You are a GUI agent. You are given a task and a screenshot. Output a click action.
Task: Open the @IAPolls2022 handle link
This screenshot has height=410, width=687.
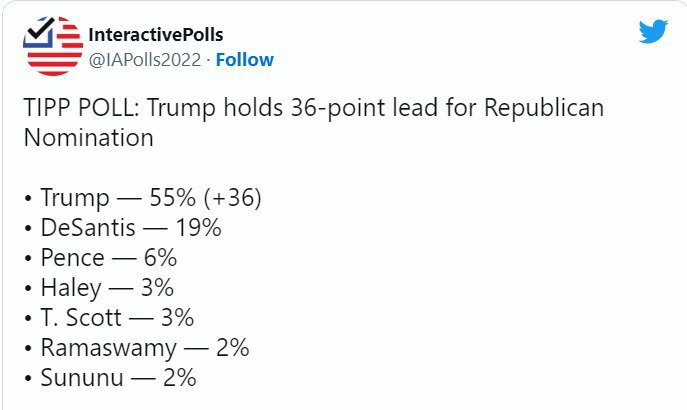pos(146,60)
